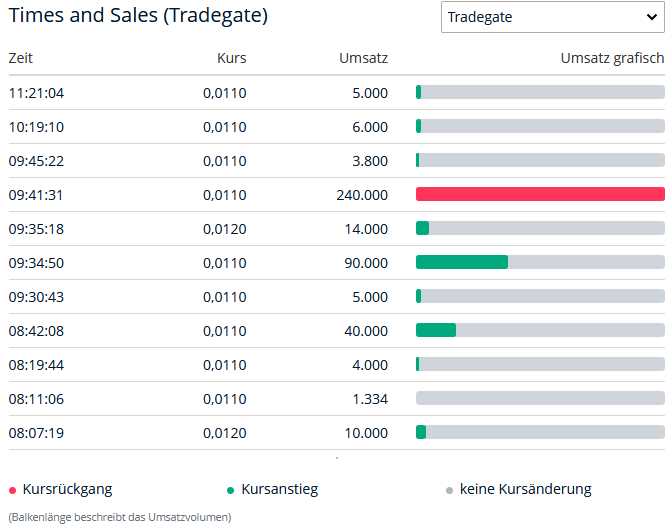Screen dimensions: 672x528
Task: Click the Times and Sales (Tradegate) heading
Action: point(138,17)
